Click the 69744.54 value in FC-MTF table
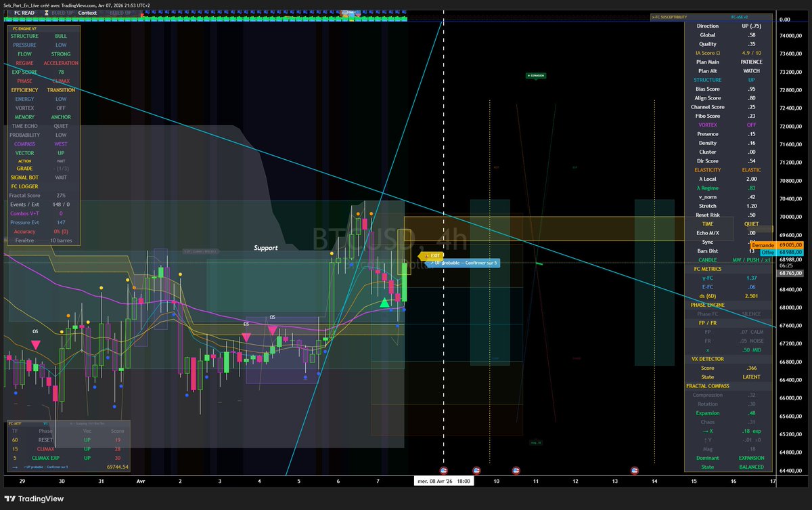Image resolution: width=812 pixels, height=510 pixels. pos(117,467)
